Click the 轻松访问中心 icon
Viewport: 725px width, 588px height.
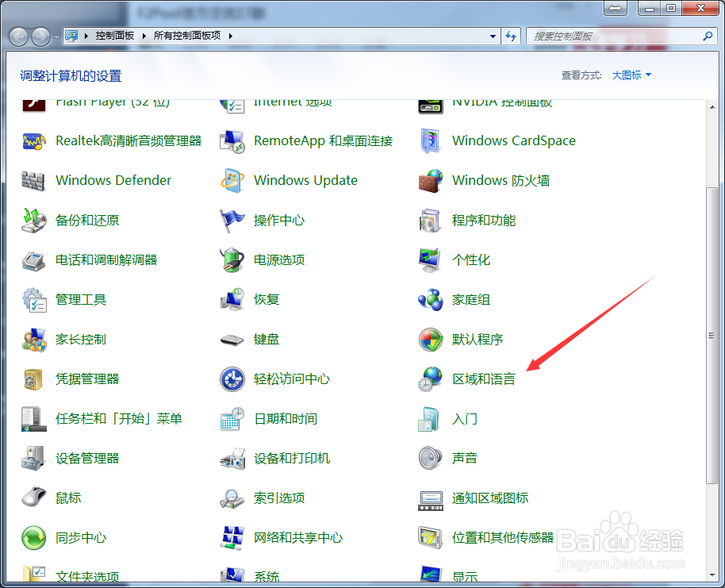tap(232, 379)
